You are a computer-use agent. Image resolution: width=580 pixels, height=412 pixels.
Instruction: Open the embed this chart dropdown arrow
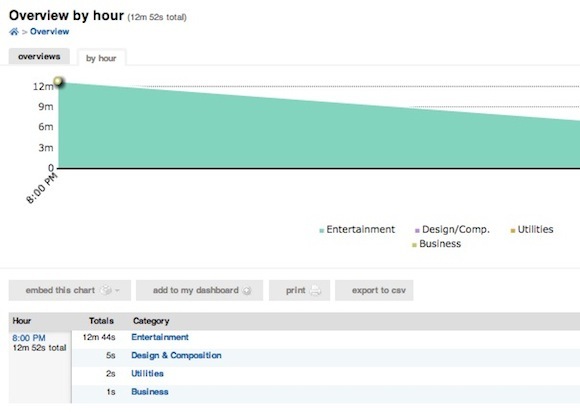117,291
